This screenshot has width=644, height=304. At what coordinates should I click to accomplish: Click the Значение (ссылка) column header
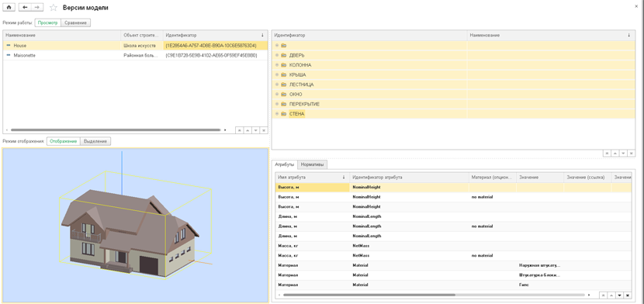click(587, 178)
